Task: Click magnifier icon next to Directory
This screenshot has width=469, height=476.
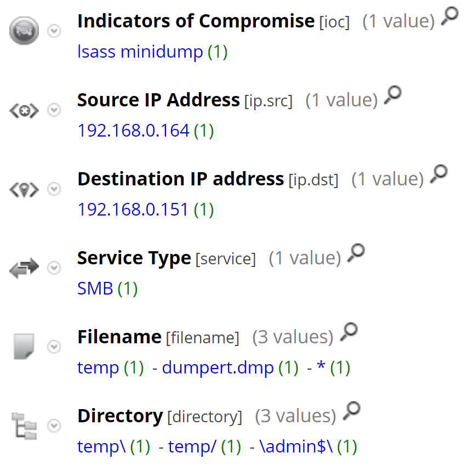Action: tap(351, 411)
